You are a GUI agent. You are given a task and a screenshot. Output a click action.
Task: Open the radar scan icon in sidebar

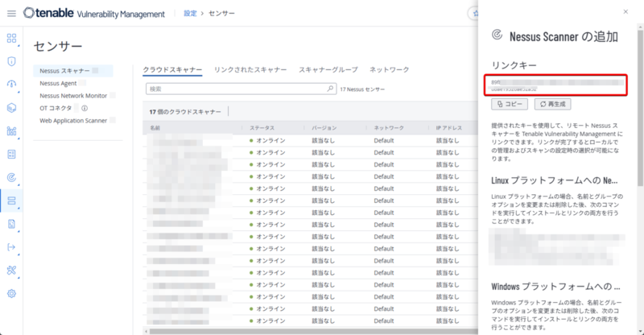tap(11, 178)
